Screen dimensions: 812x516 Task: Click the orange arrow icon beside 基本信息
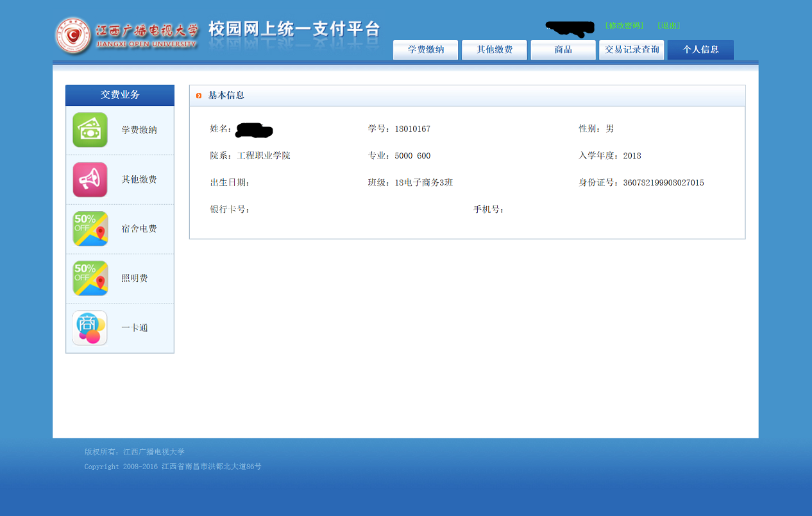(199, 96)
